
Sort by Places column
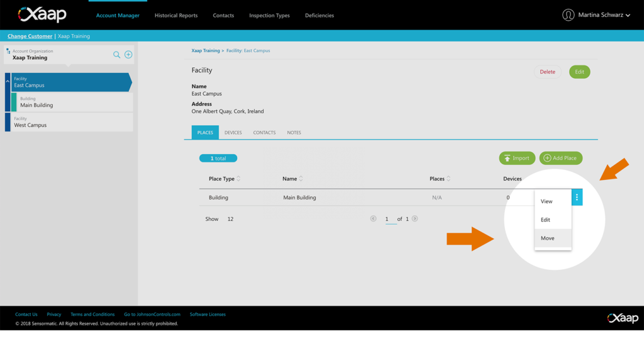(448, 179)
